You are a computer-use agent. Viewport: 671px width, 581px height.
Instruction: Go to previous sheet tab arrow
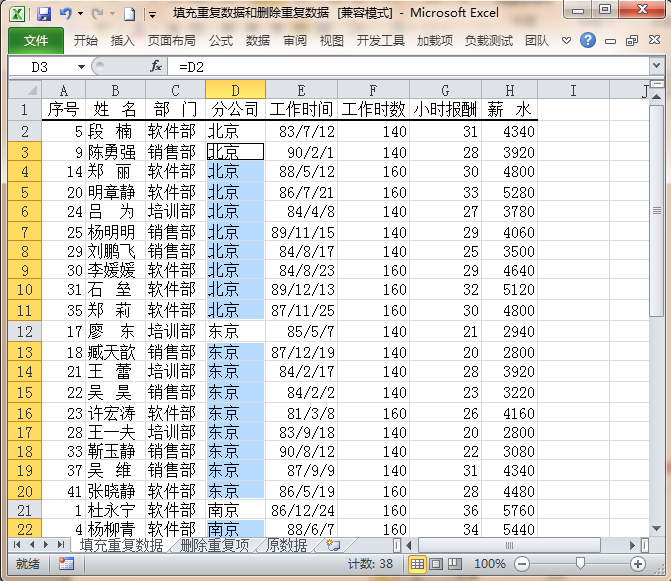tap(32, 545)
